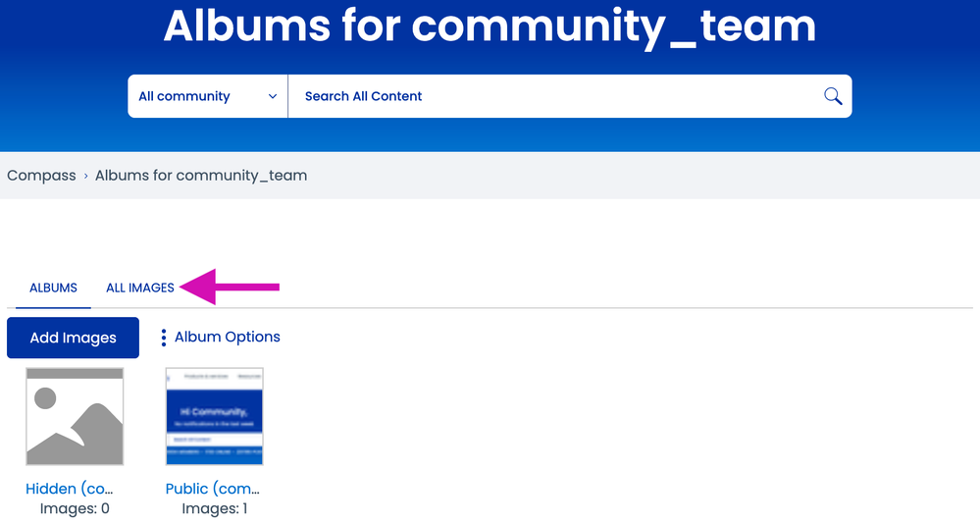Click the breadcrumb separator chevron

point(85,176)
